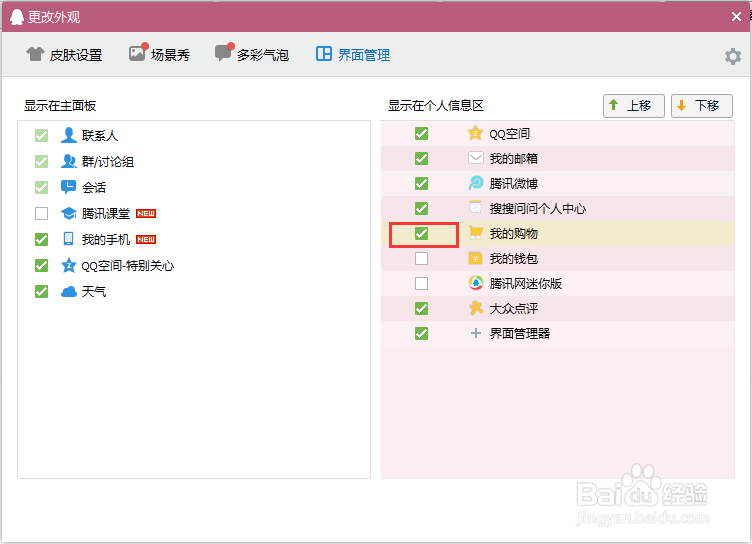
Task: Open the 多彩气泡 tab
Action: 252,54
